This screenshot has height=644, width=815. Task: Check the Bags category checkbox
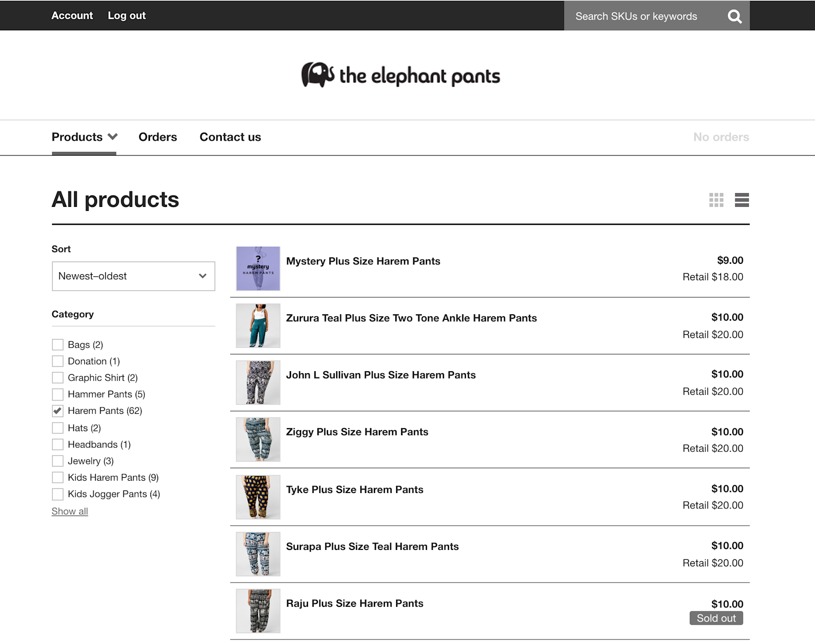(x=58, y=345)
